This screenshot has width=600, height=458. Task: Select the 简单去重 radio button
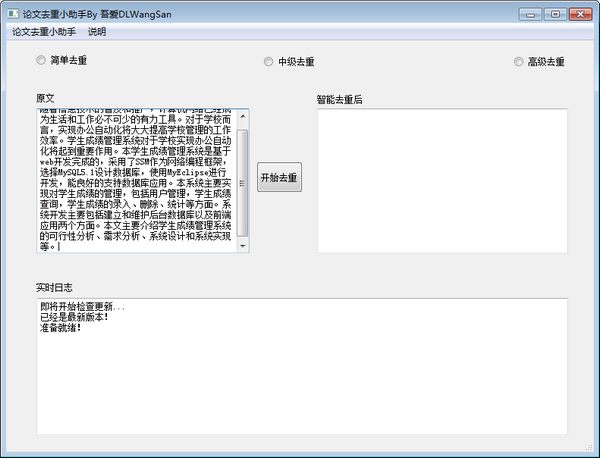[x=41, y=61]
